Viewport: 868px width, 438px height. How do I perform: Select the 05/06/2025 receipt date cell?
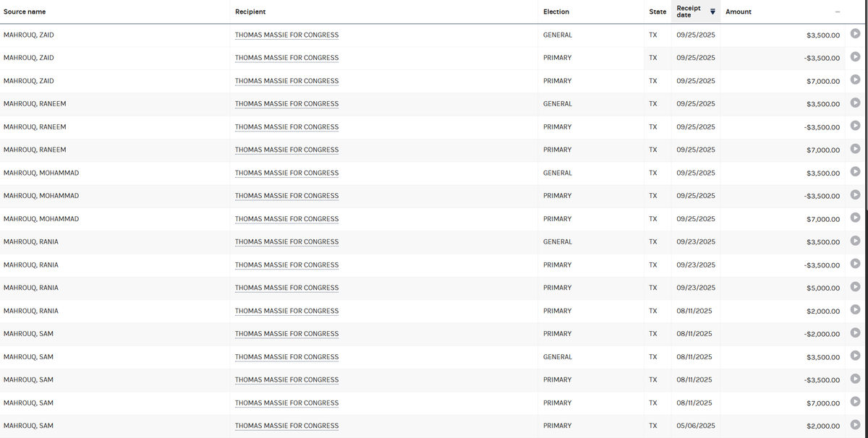coord(694,426)
